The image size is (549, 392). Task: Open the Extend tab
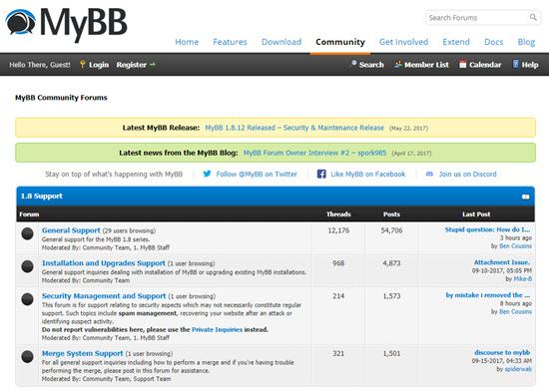pos(456,42)
